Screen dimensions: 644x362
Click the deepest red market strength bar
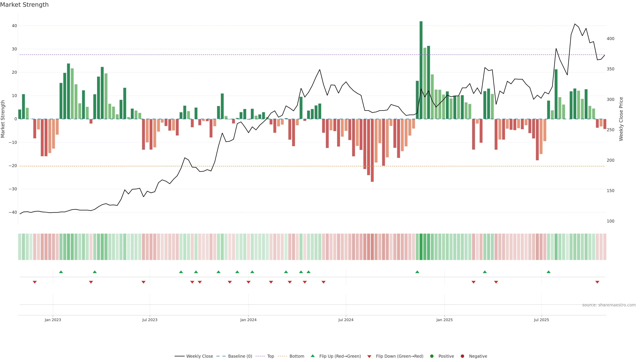(x=372, y=150)
